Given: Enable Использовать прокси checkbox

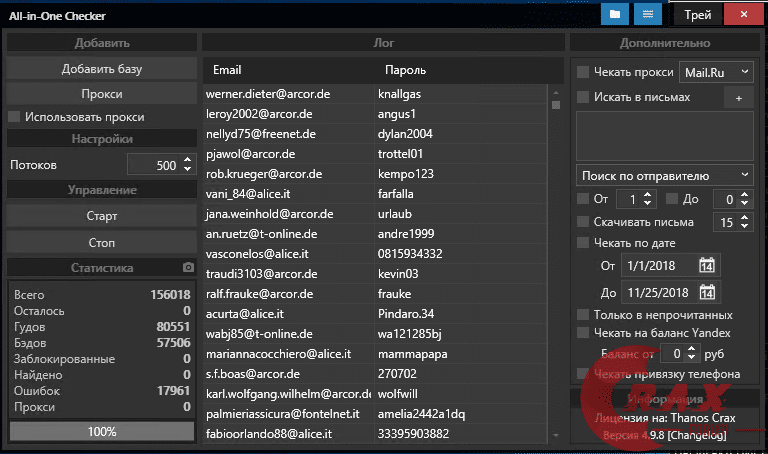Looking at the screenshot, I should 14,117.
